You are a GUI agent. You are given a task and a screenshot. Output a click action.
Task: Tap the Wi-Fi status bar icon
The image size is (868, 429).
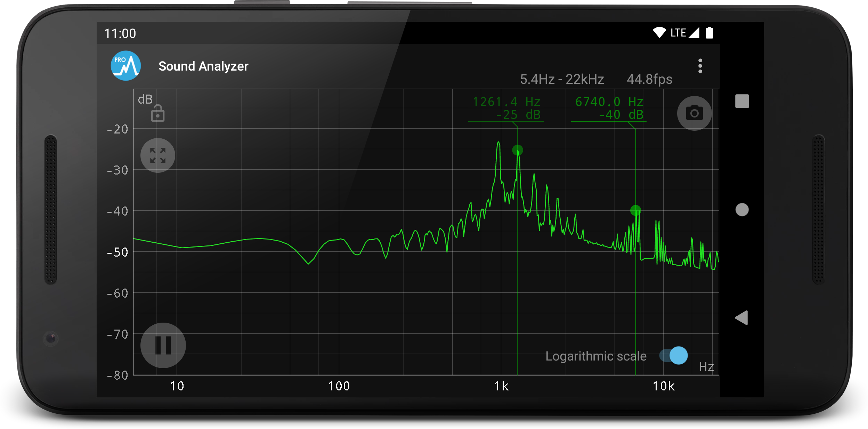(x=659, y=33)
